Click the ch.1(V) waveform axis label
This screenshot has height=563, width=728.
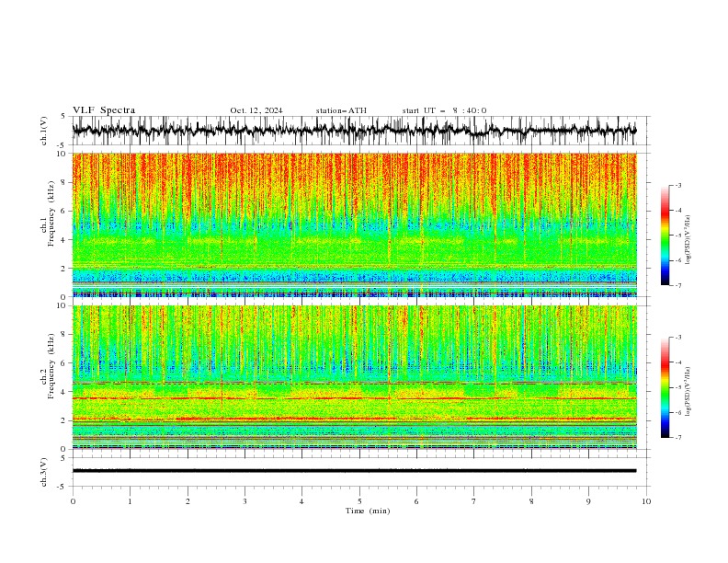44,131
